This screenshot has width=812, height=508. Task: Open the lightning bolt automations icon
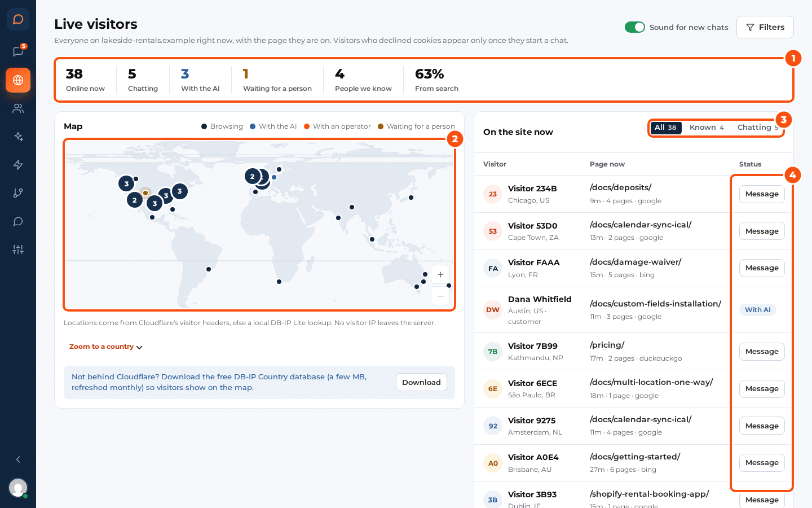(18, 165)
